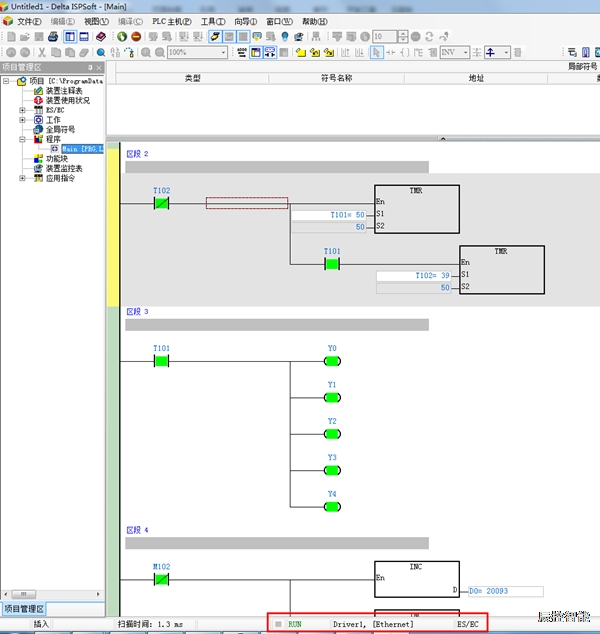Click the D0 register value field

pos(505,591)
